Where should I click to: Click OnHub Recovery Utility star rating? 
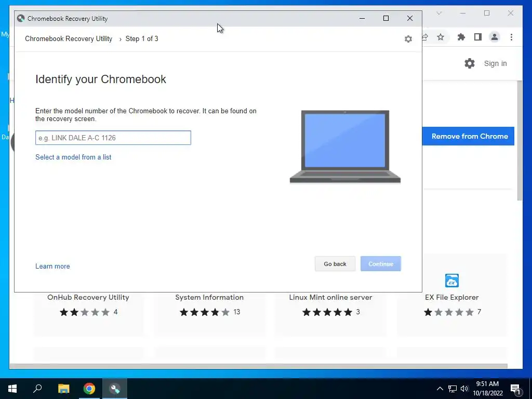coord(85,312)
